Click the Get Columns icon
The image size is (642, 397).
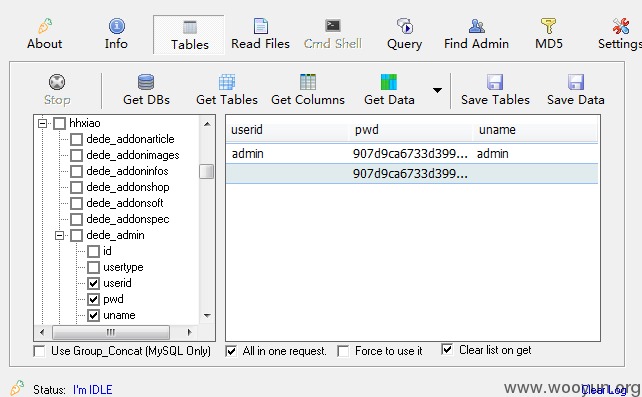308,82
